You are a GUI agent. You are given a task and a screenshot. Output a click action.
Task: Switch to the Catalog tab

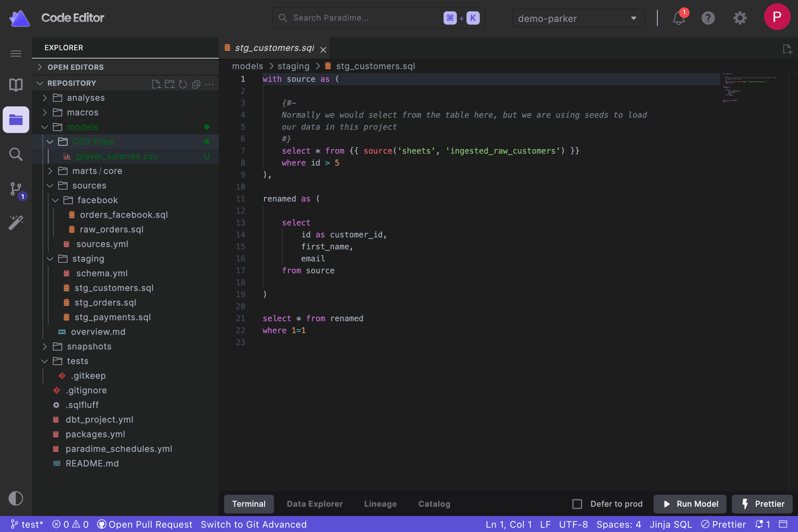click(x=434, y=504)
